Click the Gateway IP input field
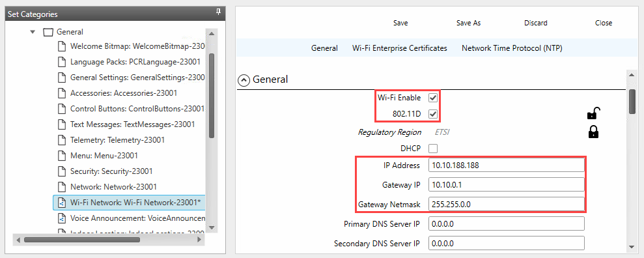 tap(506, 185)
